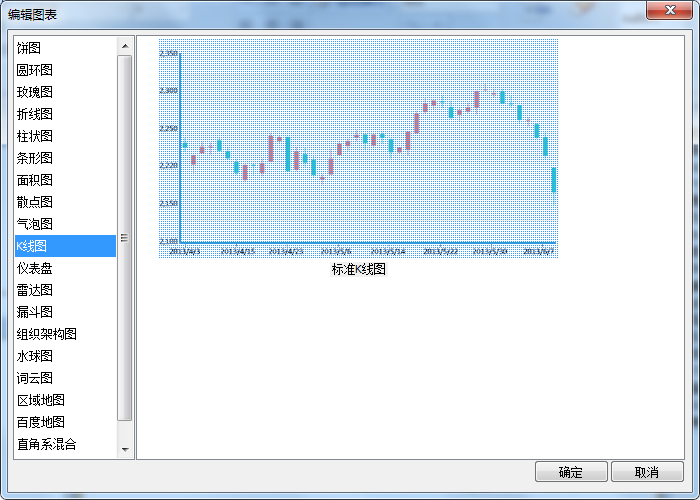Choose 仪表盘 chart type
This screenshot has width=700, height=500.
(x=35, y=268)
